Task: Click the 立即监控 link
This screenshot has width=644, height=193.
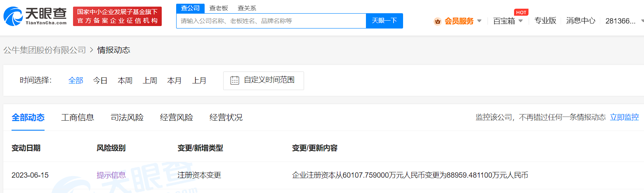Action: pyautogui.click(x=625, y=117)
